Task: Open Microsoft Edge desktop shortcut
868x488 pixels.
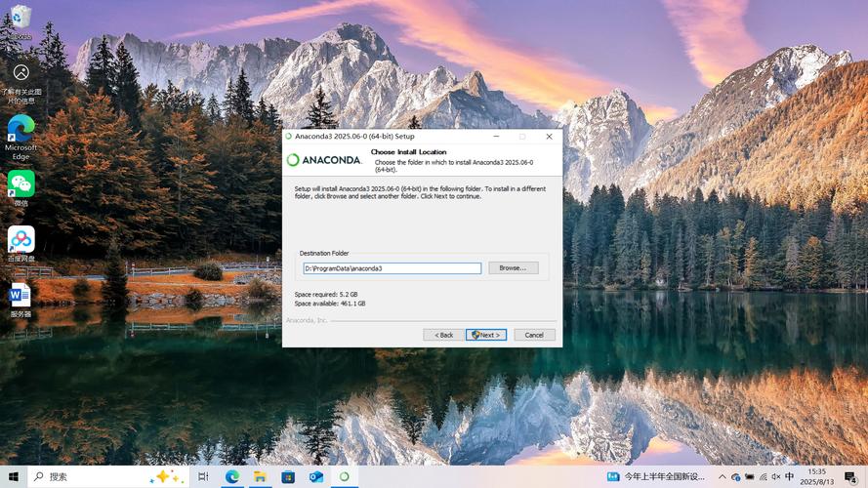Action: (x=21, y=138)
